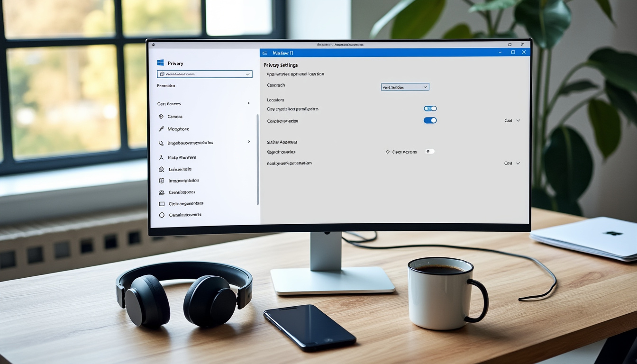Select the people-shaped permissions icon in the sidebar
The height and width of the screenshot is (364, 637).
[161, 157]
